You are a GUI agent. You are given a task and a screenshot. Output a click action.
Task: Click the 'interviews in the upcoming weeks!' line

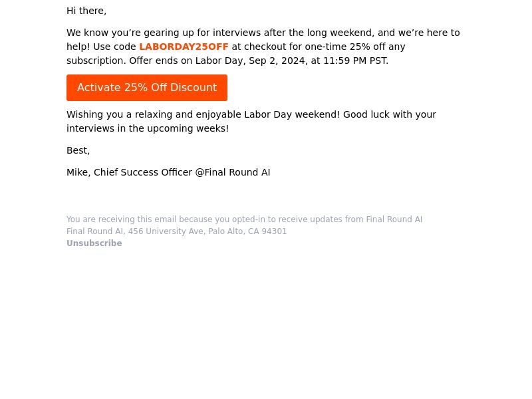click(148, 128)
